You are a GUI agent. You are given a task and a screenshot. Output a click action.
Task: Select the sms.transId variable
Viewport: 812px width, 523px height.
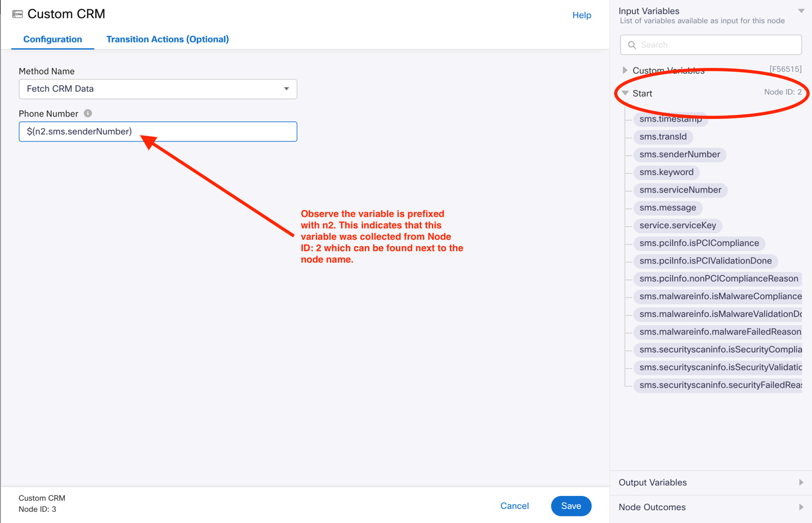(x=663, y=137)
